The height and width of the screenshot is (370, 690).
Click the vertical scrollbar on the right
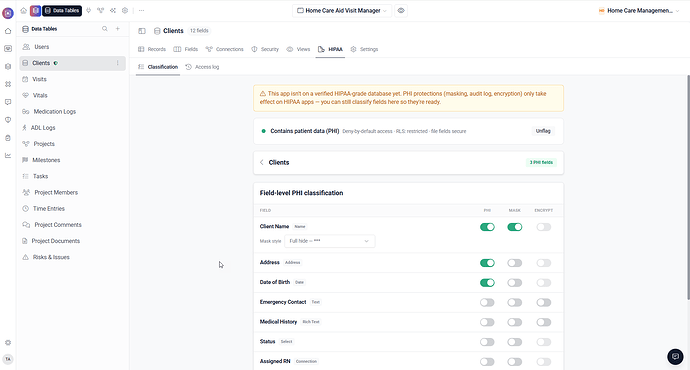[688, 187]
